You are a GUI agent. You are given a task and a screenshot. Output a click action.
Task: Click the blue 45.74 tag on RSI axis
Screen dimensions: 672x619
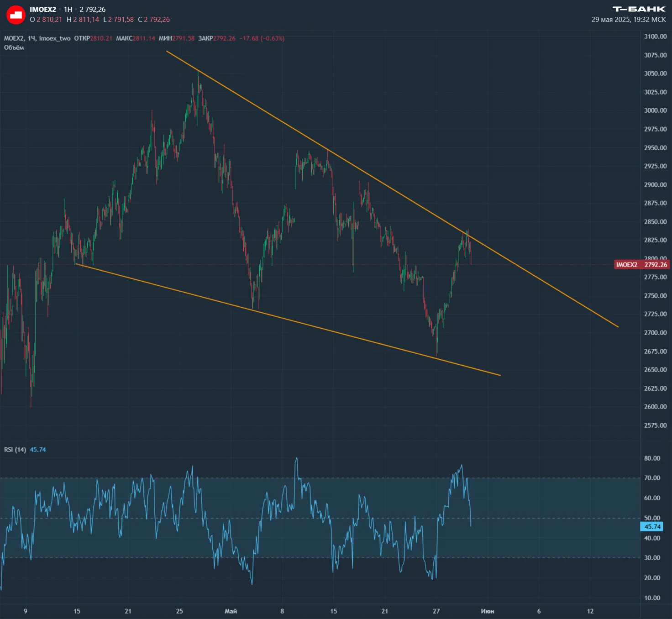pyautogui.click(x=652, y=527)
